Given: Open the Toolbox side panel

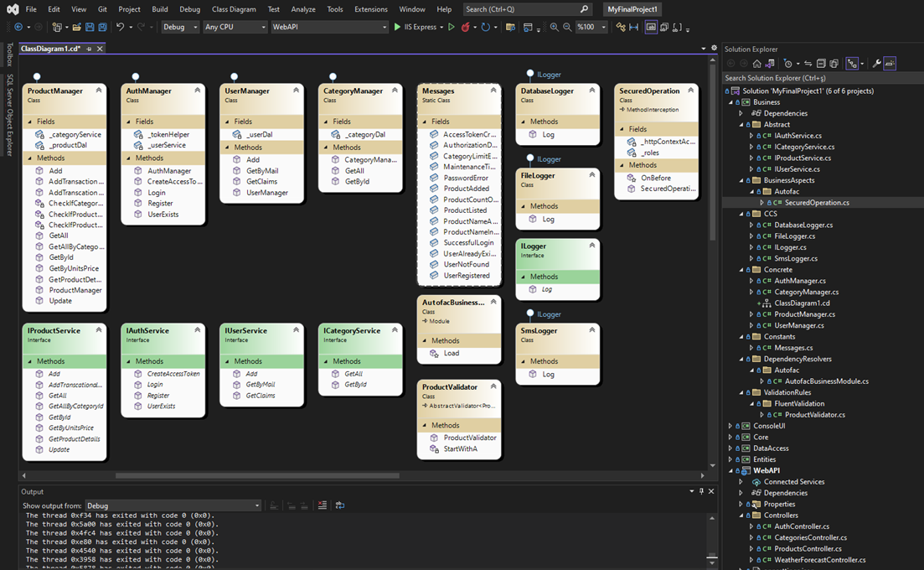Looking at the screenshot, I should click(x=9, y=54).
